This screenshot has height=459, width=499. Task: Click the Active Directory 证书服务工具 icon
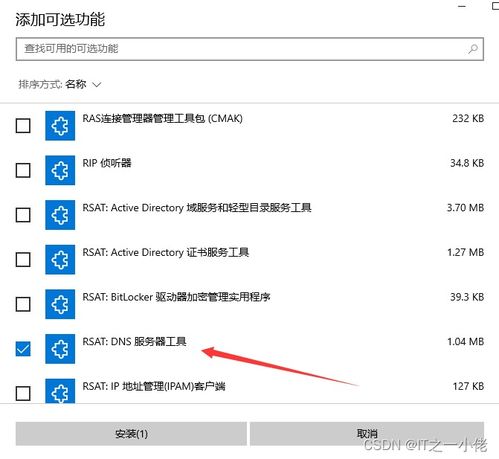point(60,260)
